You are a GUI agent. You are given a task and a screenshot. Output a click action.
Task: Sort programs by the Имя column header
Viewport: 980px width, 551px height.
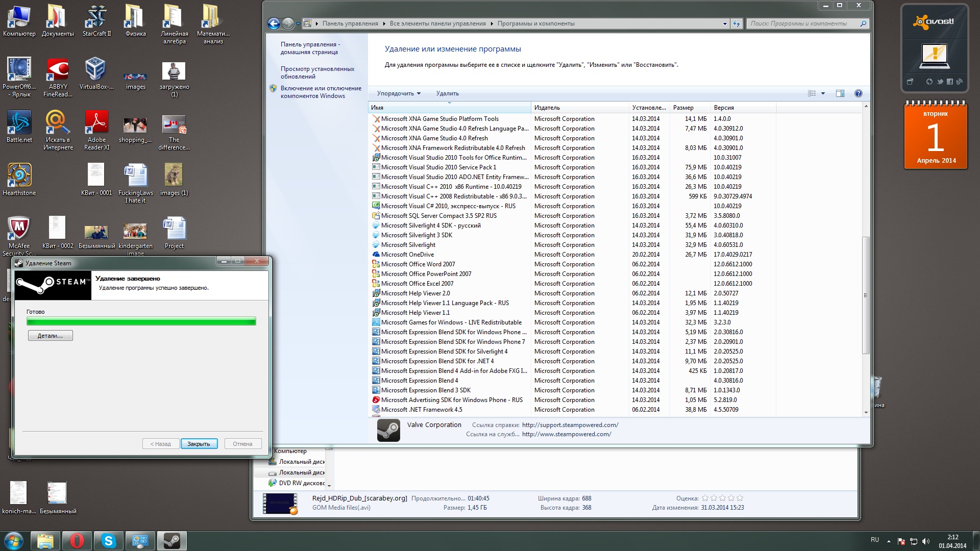(449, 108)
